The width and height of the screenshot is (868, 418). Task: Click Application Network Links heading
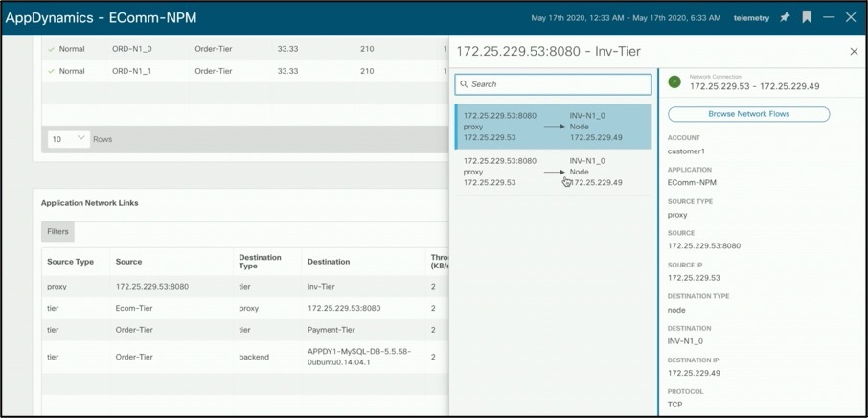pyautogui.click(x=90, y=203)
